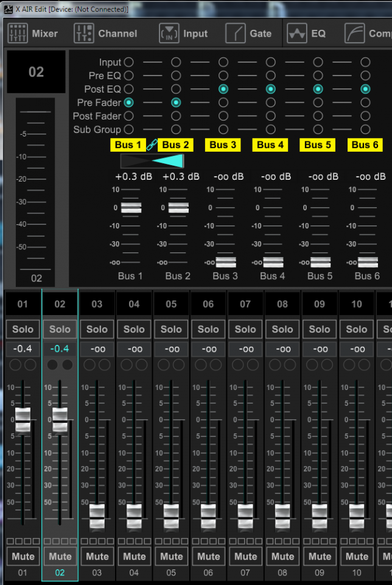Set Bus 6 tap to Sub Group
Viewport: 392px width, 585px height.
pos(365,129)
